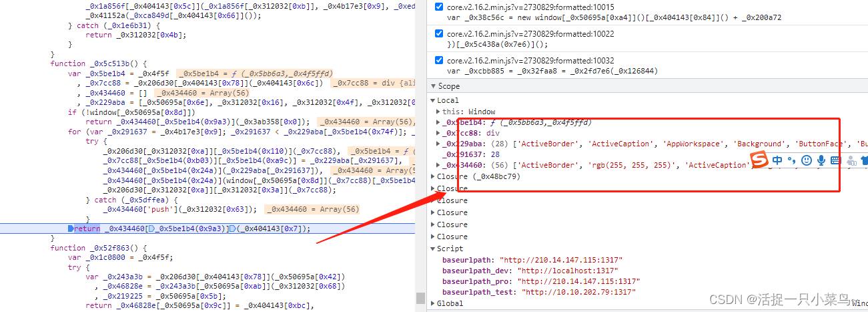Toggle Chinese/English mode on IME bar
Screen dimensions: 868x312
[778, 160]
